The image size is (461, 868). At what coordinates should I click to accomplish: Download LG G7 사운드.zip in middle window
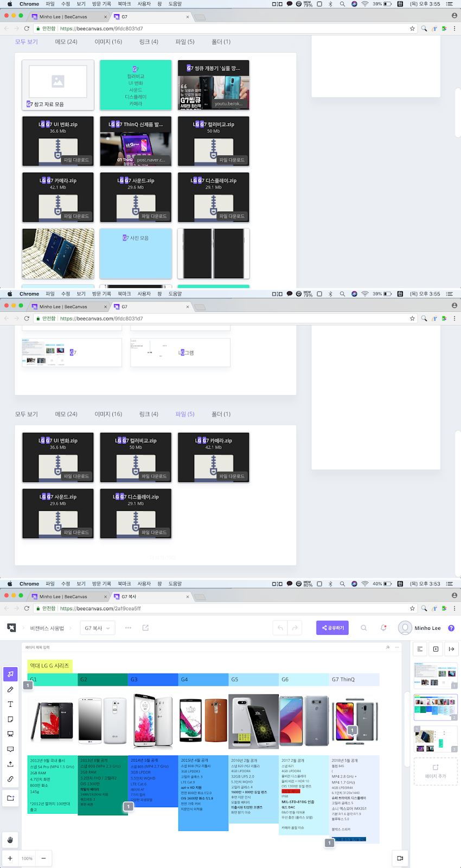[76, 532]
